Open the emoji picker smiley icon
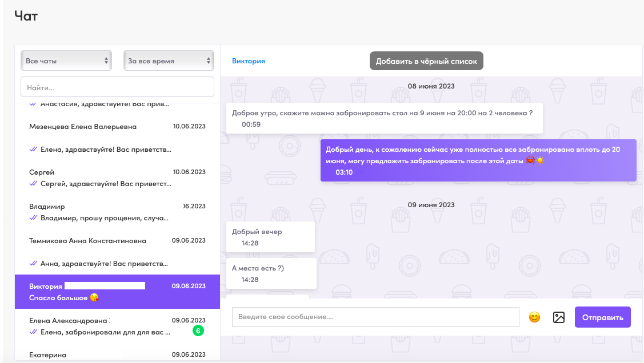The width and height of the screenshot is (644, 363). pyautogui.click(x=534, y=317)
